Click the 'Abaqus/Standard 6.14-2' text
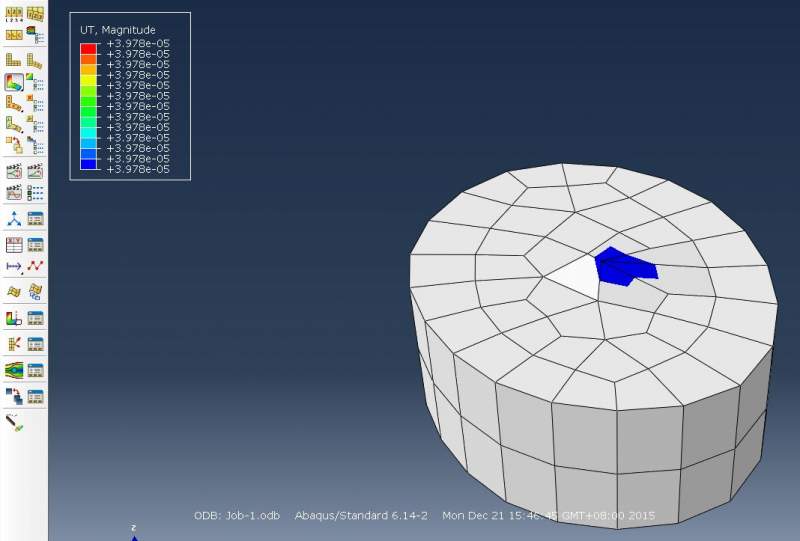This screenshot has width=800, height=541. click(x=361, y=515)
